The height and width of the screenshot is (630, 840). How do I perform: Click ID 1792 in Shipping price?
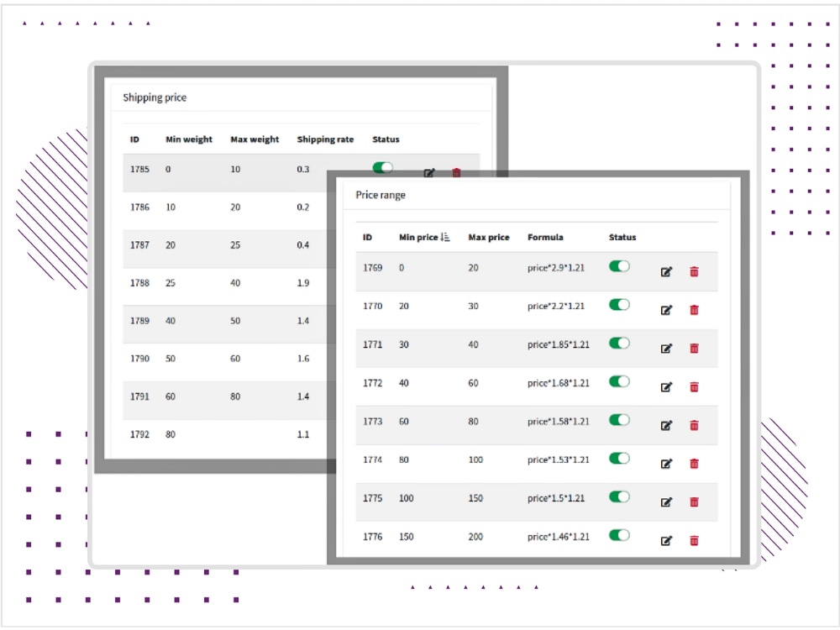(139, 434)
